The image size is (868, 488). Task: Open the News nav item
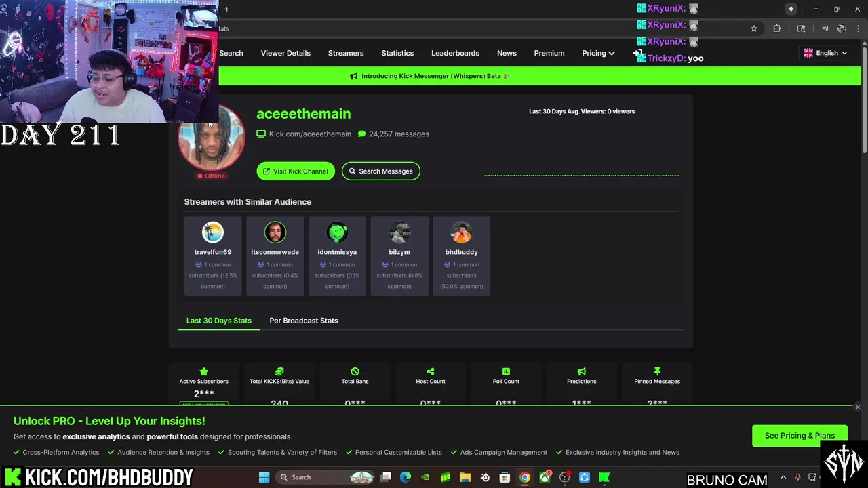(x=507, y=53)
